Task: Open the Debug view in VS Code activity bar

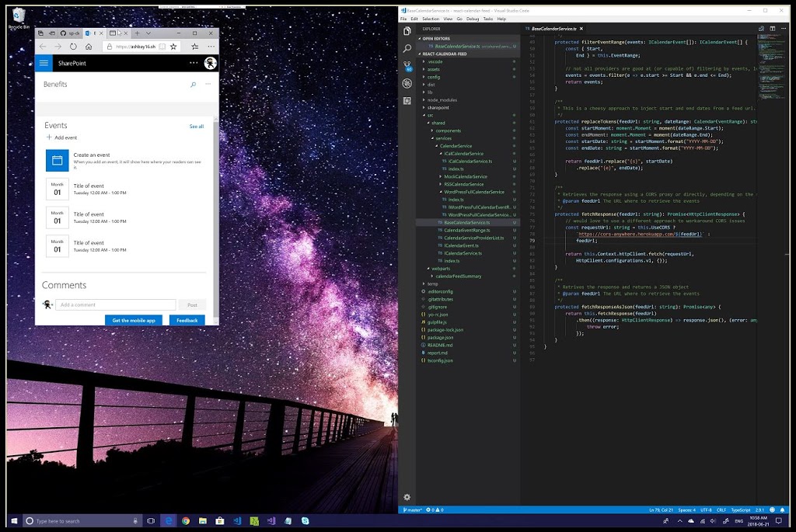Action: tap(407, 83)
